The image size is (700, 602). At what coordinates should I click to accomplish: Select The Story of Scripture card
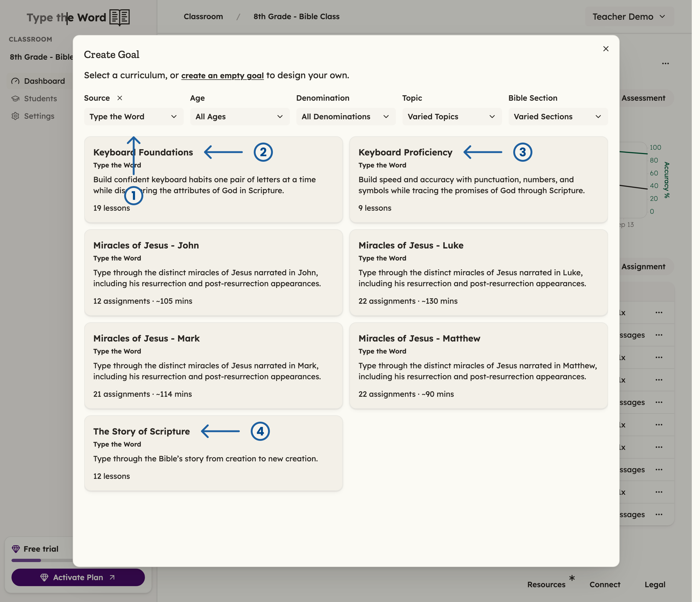[214, 453]
